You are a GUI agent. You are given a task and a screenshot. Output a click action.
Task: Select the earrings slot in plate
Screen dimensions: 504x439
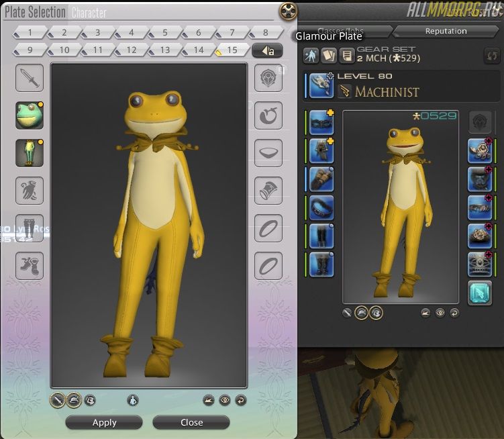pyautogui.click(x=268, y=115)
